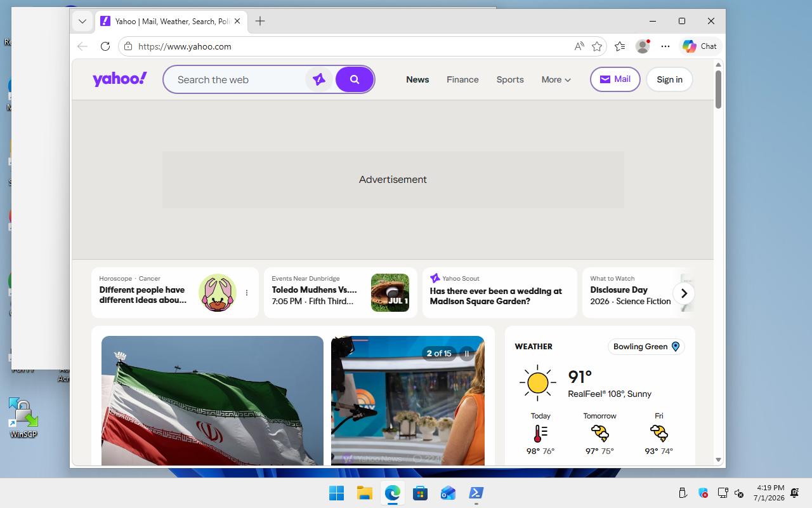Open Yahoo Mail button
This screenshot has height=508, width=812.
(x=615, y=79)
